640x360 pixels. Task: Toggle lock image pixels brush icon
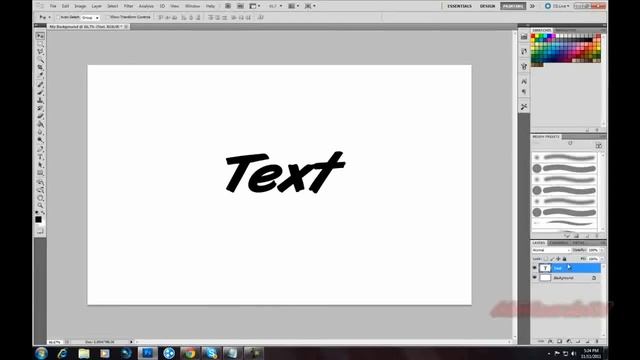tap(552, 259)
